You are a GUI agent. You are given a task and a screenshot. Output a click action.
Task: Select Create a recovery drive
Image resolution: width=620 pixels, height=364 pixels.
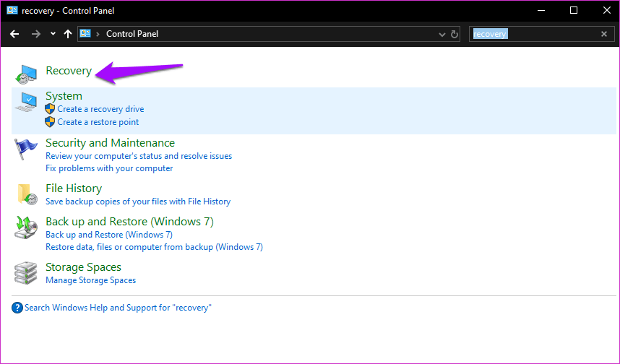click(100, 109)
